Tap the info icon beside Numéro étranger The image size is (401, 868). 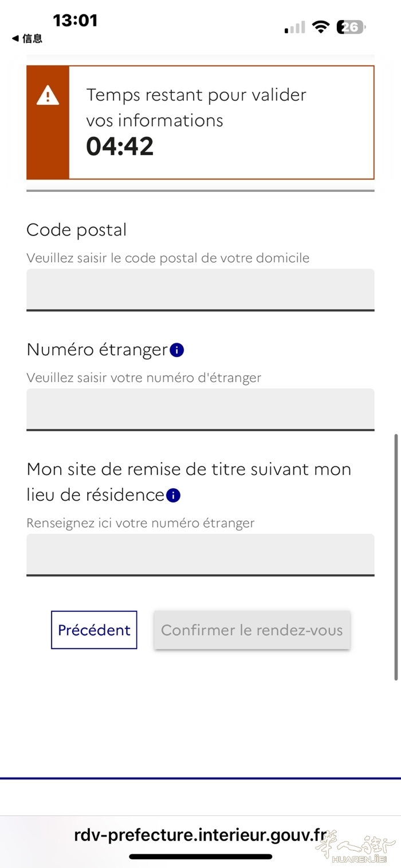[x=177, y=349]
